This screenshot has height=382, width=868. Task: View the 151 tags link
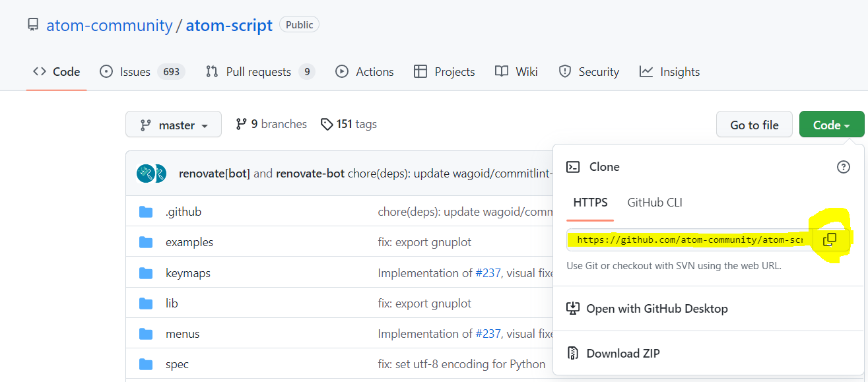click(x=349, y=124)
